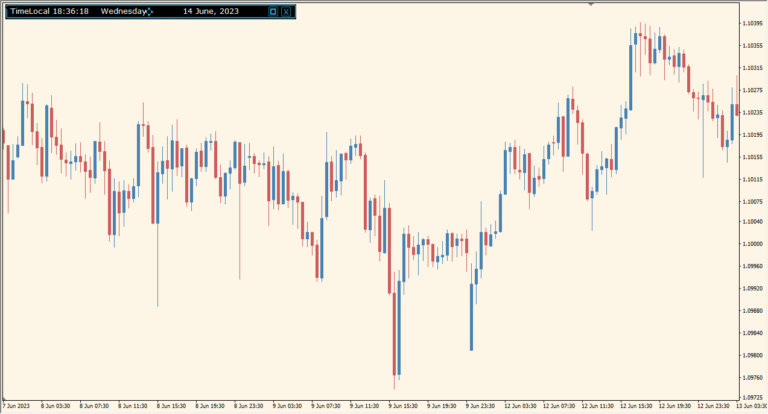768x414 pixels.
Task: Click the 1.10395 price axis label
Action: click(x=752, y=24)
